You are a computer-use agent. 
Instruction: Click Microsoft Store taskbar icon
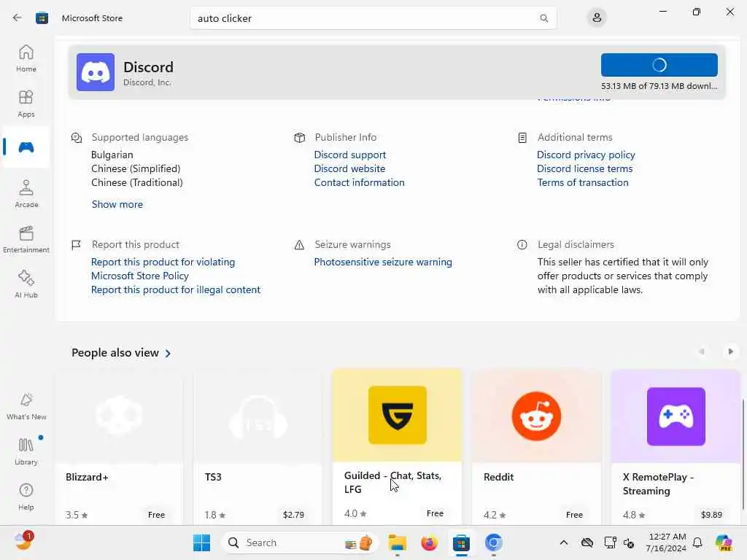click(461, 542)
